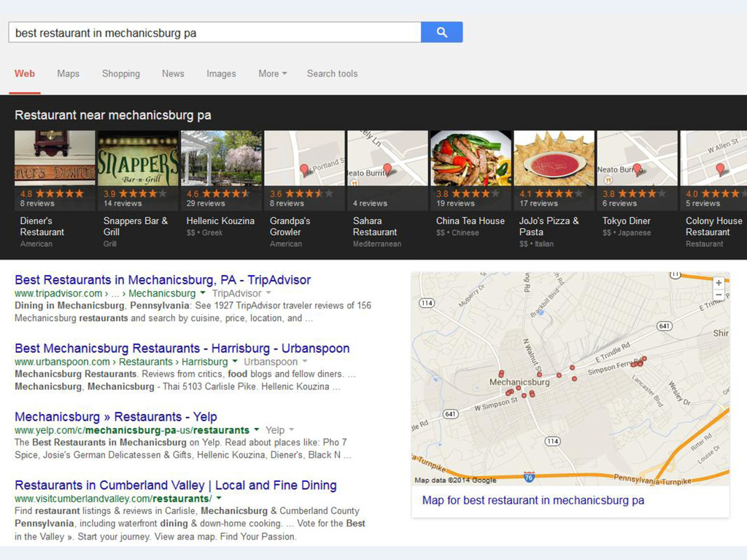Open Best Restaurants TripAdvisor result
747x560 pixels.
(163, 279)
